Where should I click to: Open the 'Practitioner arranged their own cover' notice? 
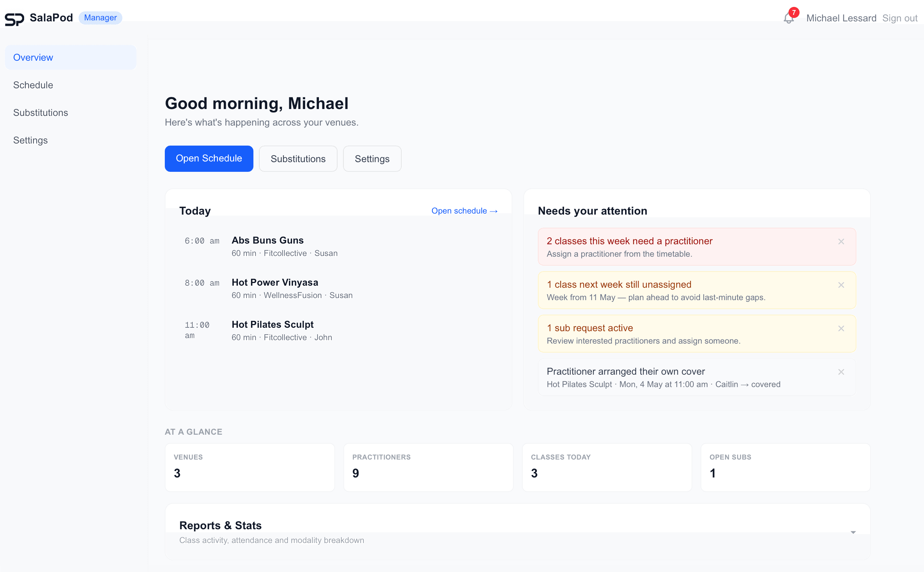tap(696, 377)
